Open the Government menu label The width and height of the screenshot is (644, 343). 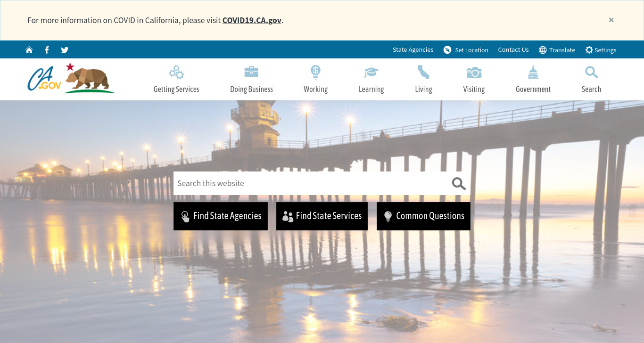[533, 89]
